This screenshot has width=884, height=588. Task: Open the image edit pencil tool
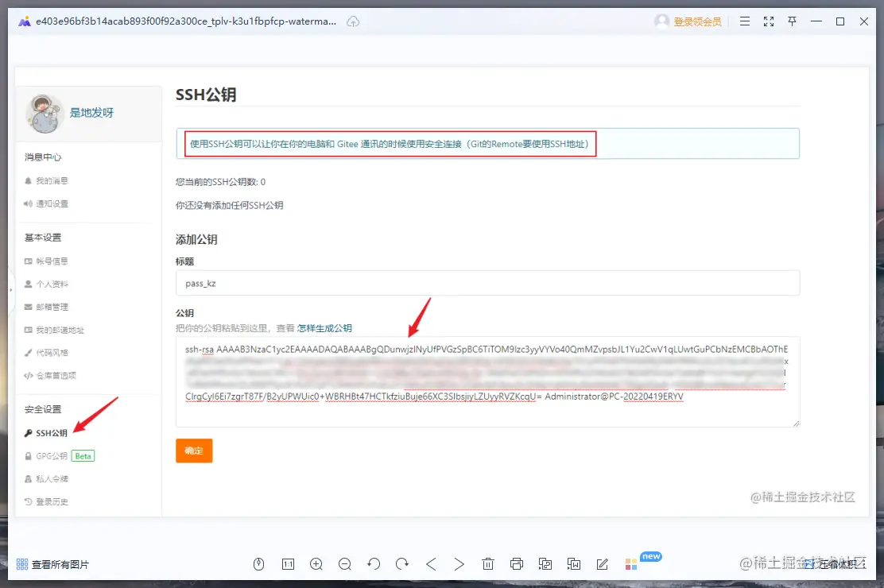click(602, 563)
